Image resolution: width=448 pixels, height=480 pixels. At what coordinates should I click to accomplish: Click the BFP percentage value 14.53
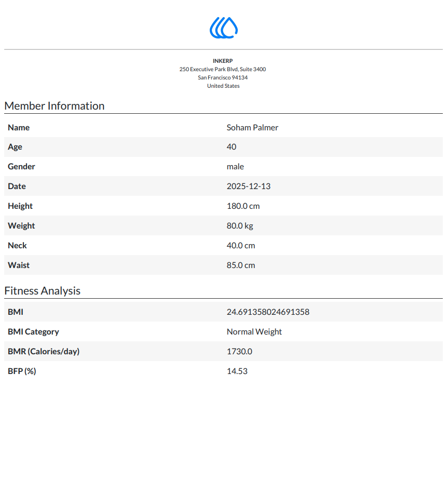(237, 371)
